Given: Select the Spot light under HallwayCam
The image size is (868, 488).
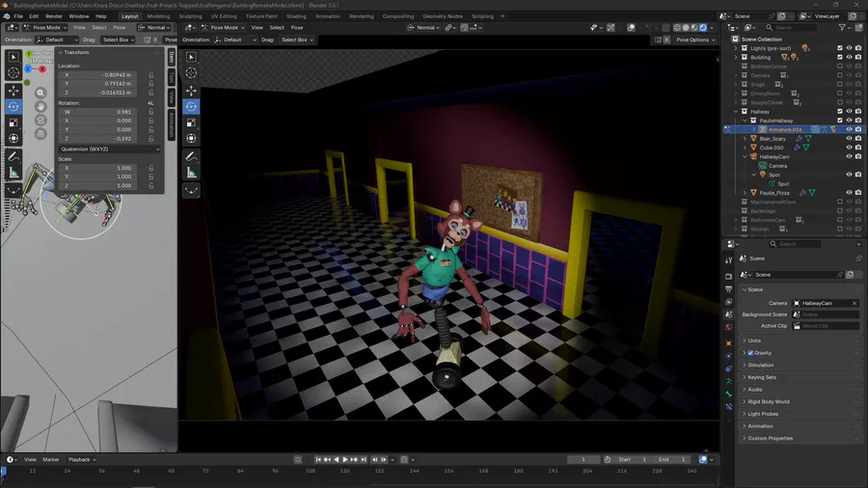Looking at the screenshot, I should [773, 175].
